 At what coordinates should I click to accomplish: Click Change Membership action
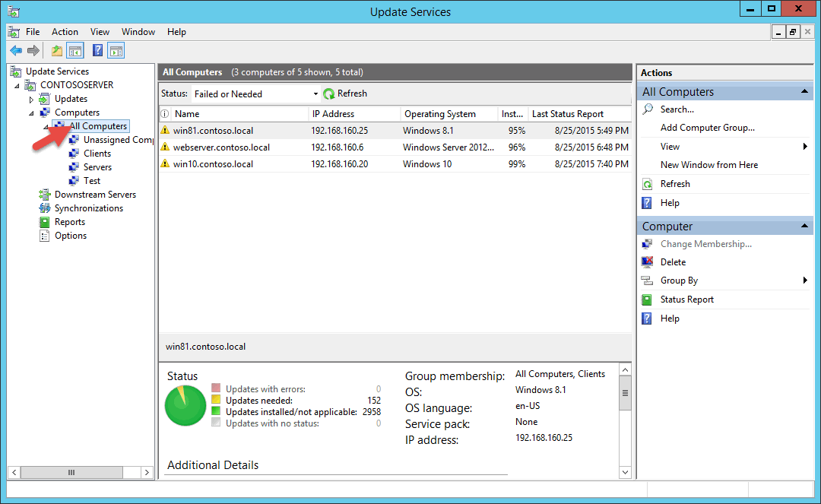(x=705, y=244)
